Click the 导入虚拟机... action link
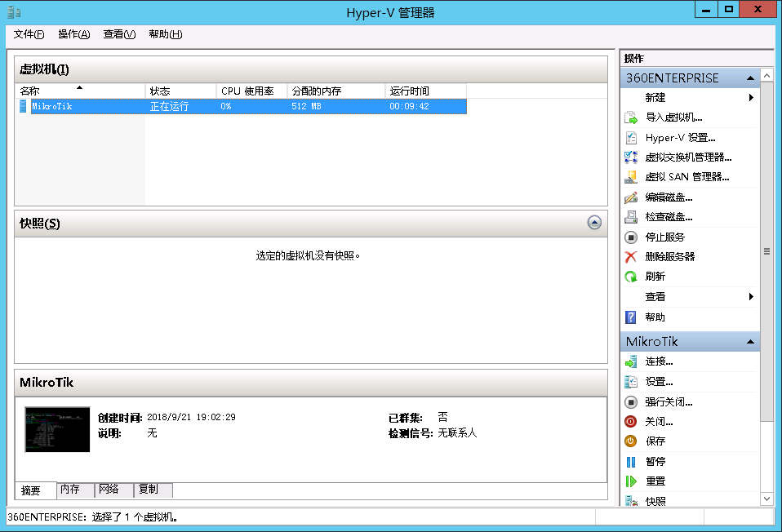This screenshot has height=532, width=782. [x=673, y=117]
